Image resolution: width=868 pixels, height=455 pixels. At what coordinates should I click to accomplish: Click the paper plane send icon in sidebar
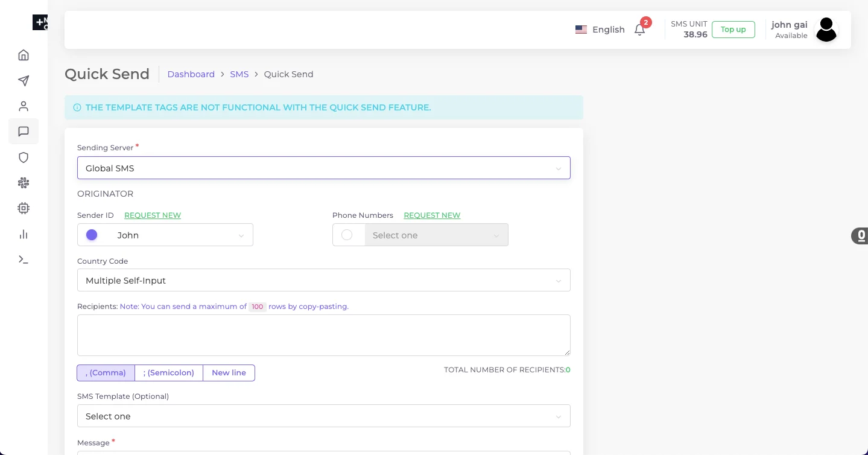coord(24,81)
